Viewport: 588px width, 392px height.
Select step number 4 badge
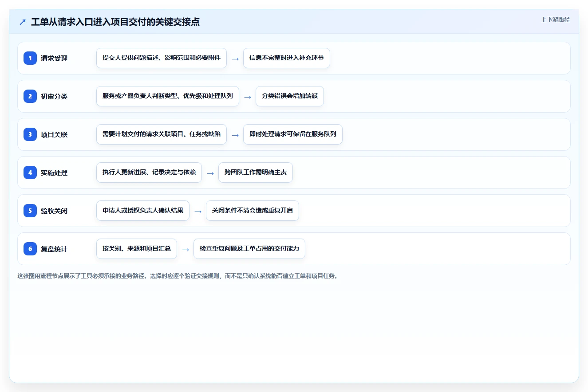click(30, 172)
